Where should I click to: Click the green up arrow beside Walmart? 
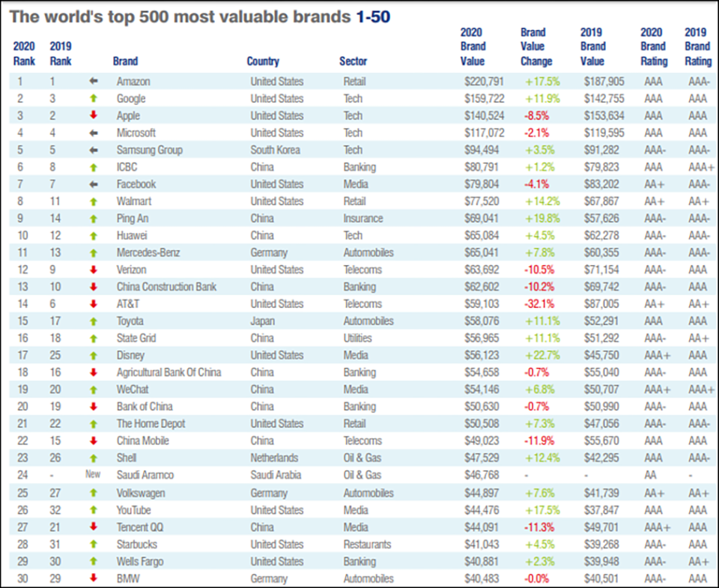(x=94, y=201)
